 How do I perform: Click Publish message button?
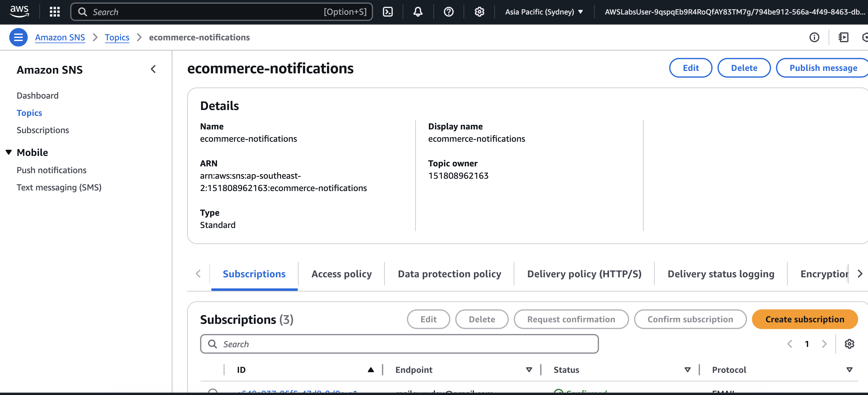823,68
